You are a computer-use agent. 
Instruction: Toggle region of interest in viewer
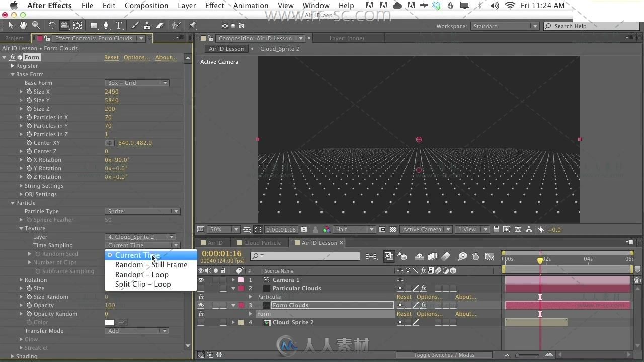(x=258, y=229)
